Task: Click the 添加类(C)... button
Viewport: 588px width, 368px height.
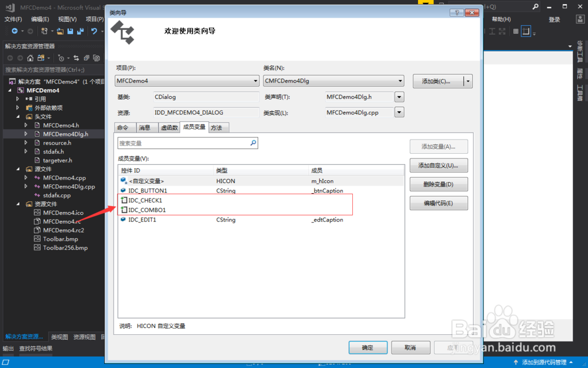Action: 438,81
